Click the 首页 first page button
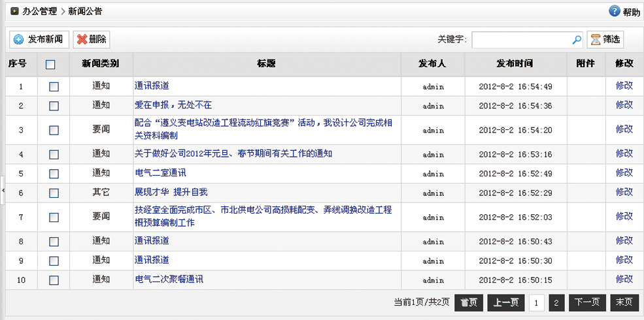 469,302
